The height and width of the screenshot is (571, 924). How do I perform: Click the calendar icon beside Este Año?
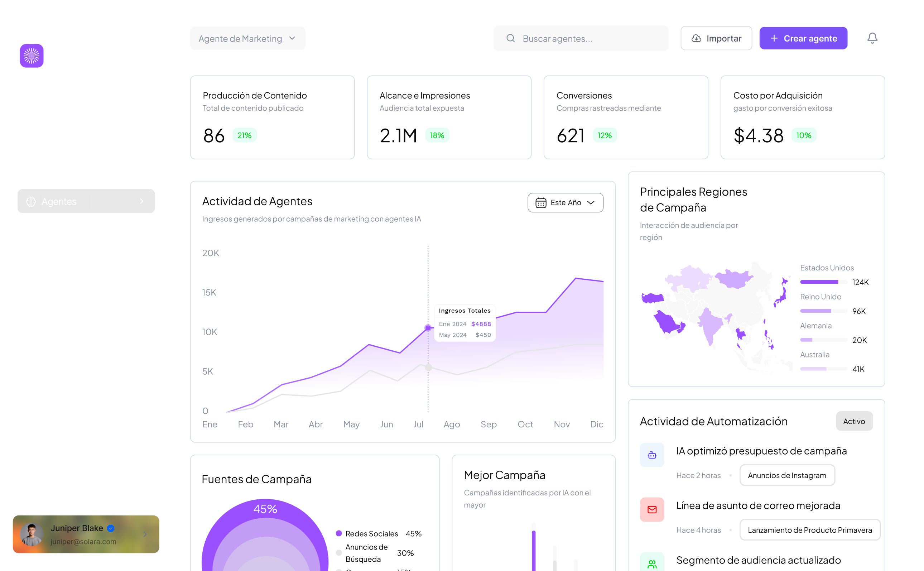coord(541,203)
